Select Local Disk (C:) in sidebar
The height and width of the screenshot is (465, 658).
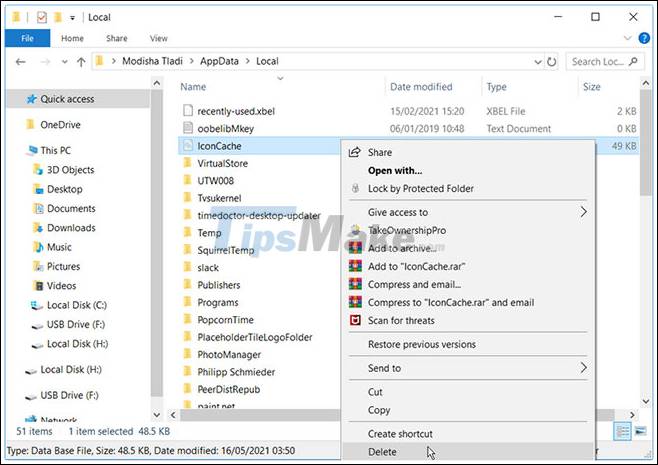click(76, 305)
